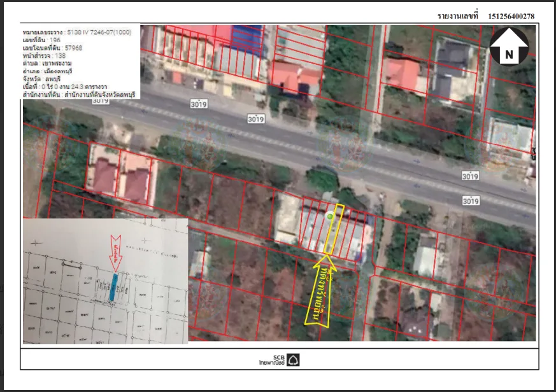Click the 'อำเภอ : เมืองลพบุรี' line
Screen dimensions: 556x392
(x=48, y=71)
